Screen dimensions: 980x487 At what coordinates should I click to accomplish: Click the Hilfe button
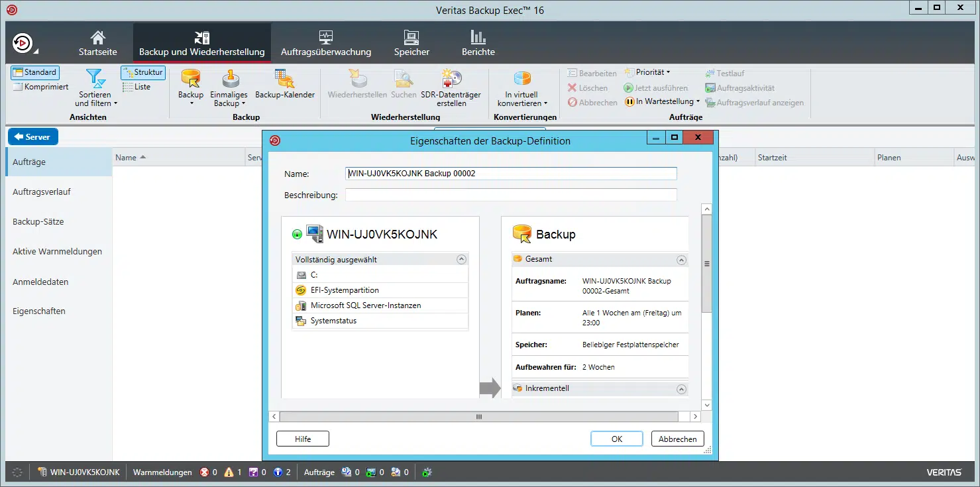[303, 439]
